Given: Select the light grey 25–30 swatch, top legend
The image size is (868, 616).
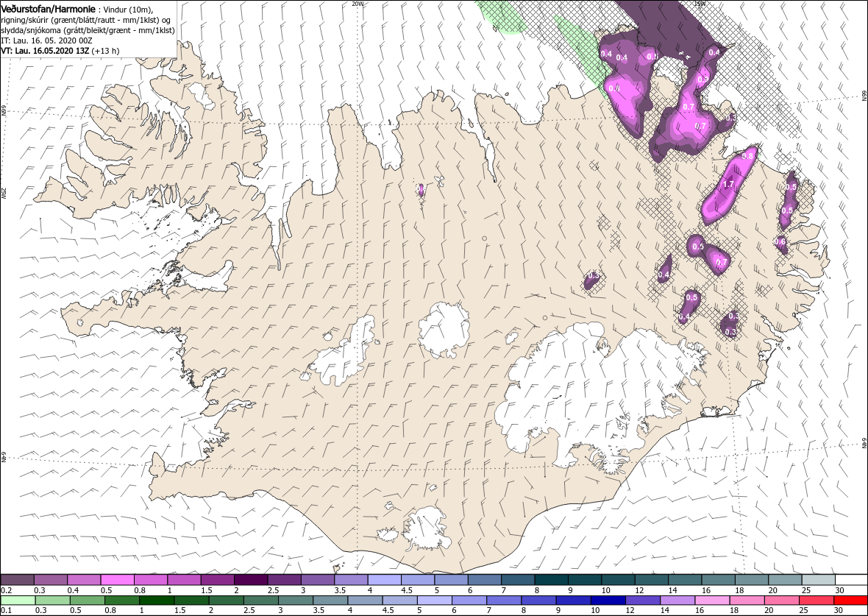Looking at the screenshot, I should 818,580.
